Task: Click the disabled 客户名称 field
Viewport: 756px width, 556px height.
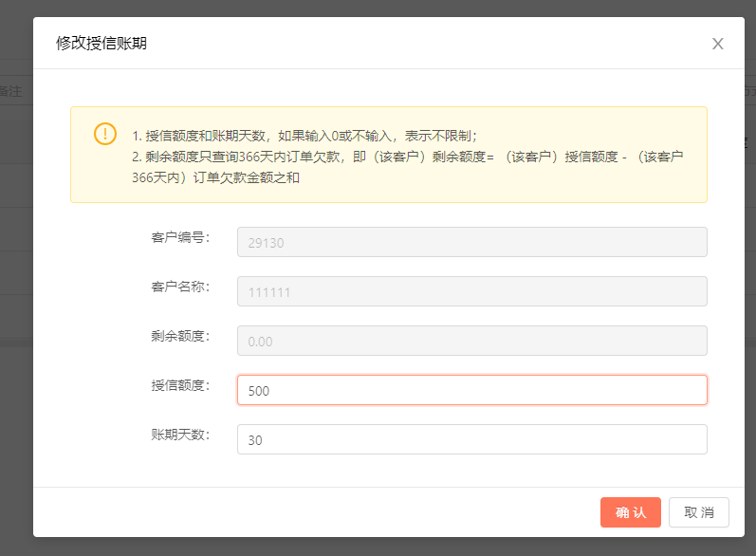Action: (x=472, y=291)
